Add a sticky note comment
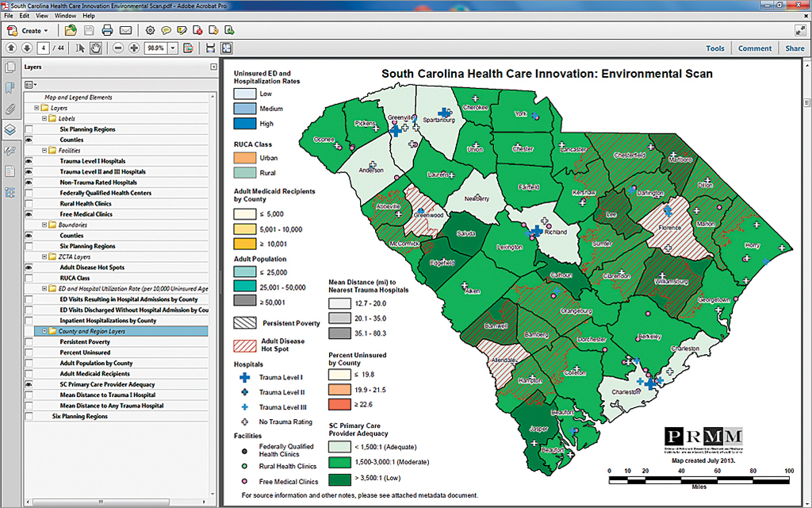The height and width of the screenshot is (508, 812). click(x=167, y=31)
